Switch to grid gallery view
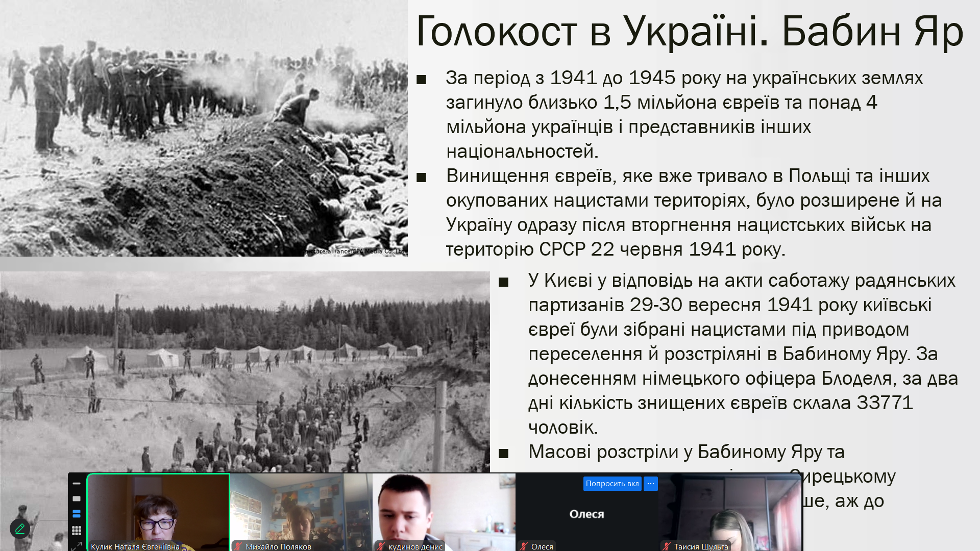Image resolution: width=980 pixels, height=551 pixels. [77, 531]
